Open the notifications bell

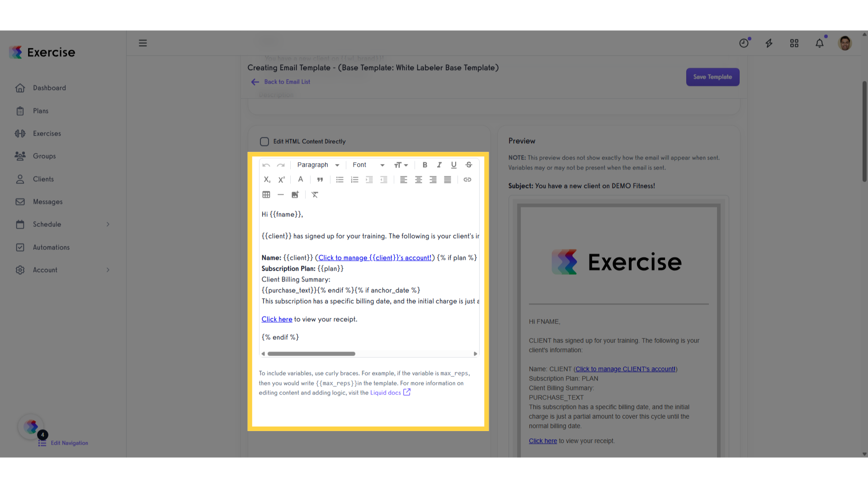click(x=820, y=43)
